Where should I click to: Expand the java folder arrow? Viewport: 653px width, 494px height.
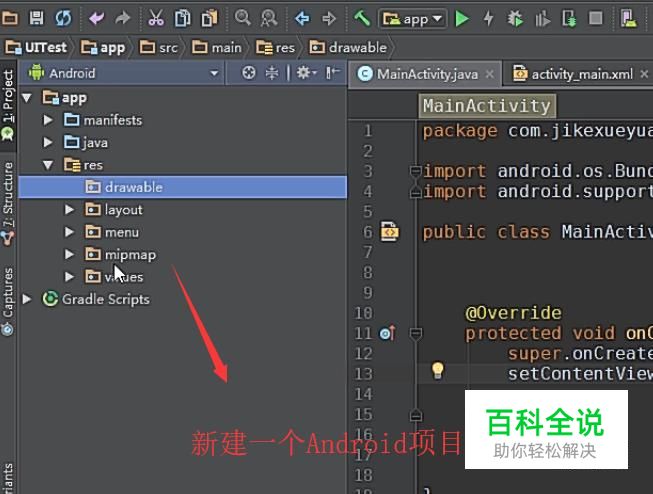48,142
